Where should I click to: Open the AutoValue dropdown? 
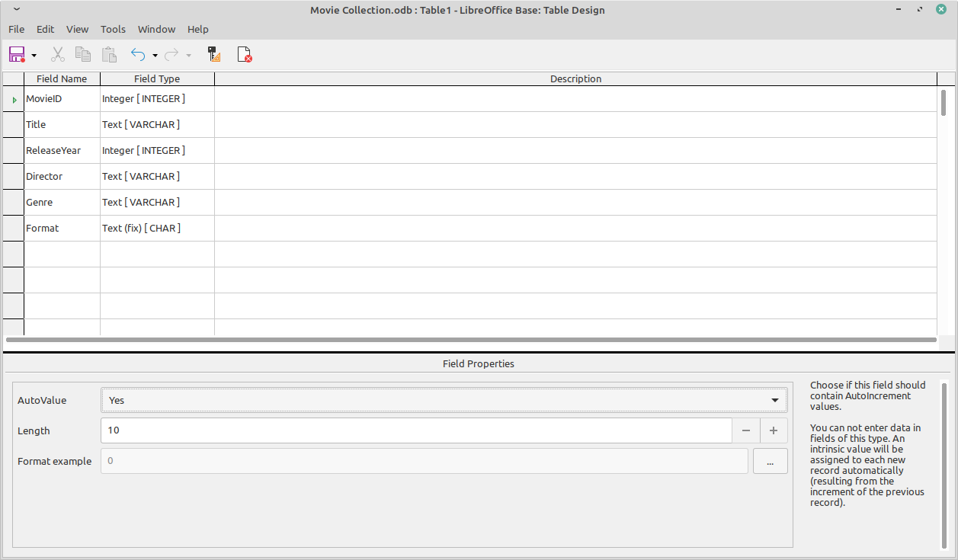(774, 399)
